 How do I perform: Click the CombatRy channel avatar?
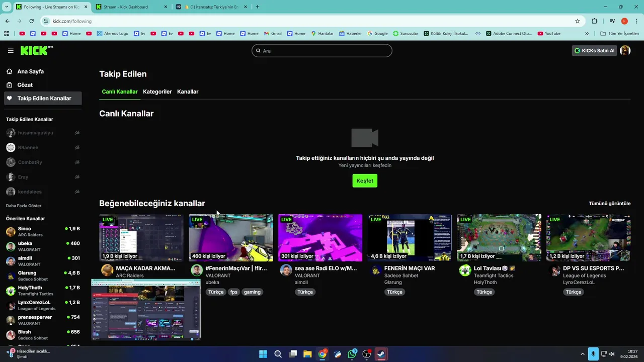click(11, 162)
